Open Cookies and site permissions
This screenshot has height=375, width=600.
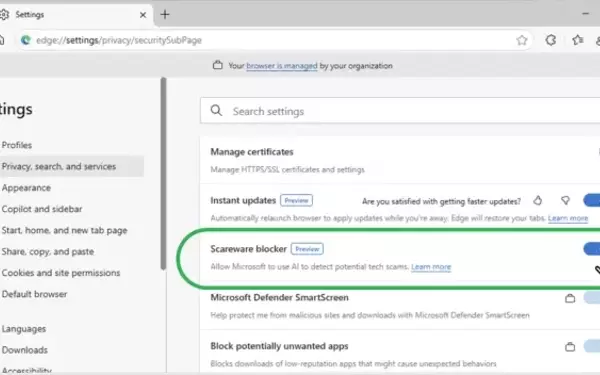(61, 273)
